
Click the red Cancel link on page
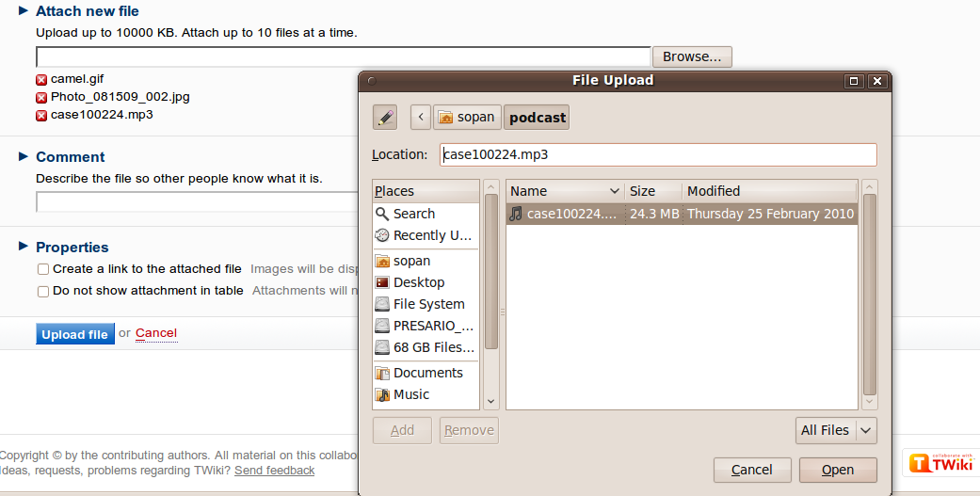tap(156, 333)
